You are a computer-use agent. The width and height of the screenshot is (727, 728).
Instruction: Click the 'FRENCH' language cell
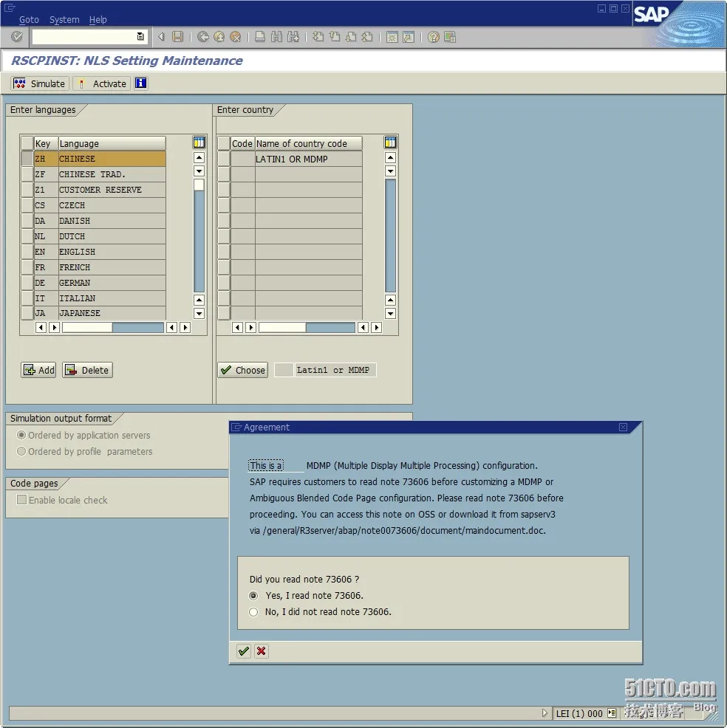[112, 267]
